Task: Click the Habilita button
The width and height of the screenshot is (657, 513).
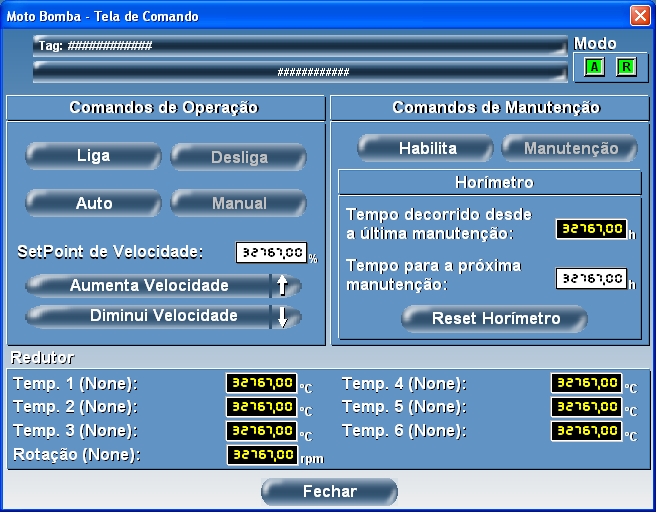Action: coord(425,148)
